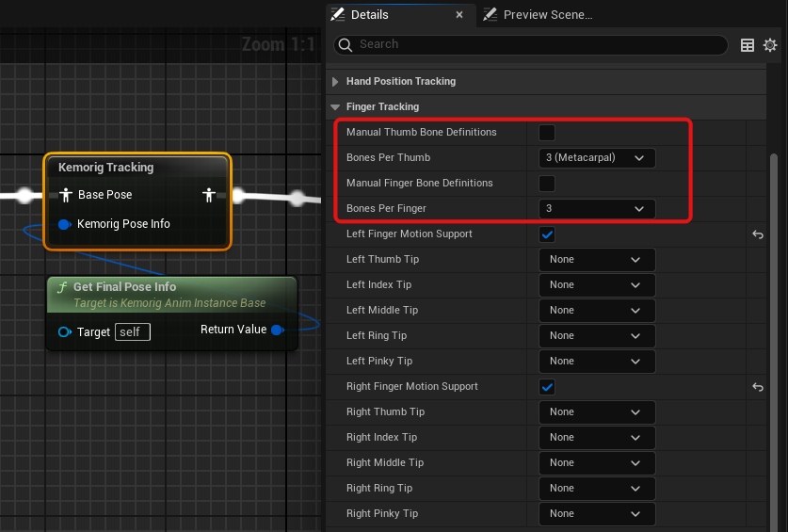Reset Right Finger Motion Support to default
Image resolution: width=788 pixels, height=532 pixels.
(x=757, y=387)
